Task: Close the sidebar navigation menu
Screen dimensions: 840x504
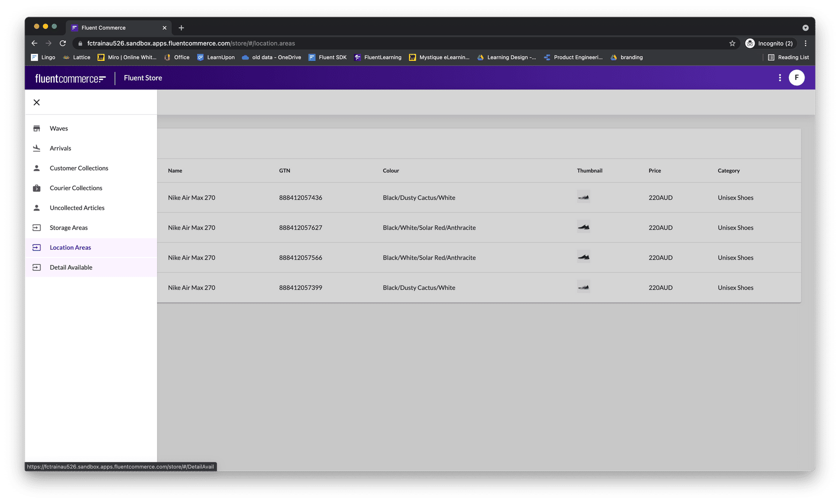Action: click(36, 102)
